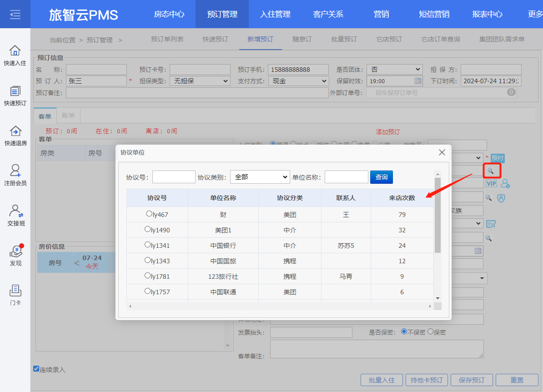
Task: Open 支付方式 dropdown showing 现金
Action: (298, 81)
